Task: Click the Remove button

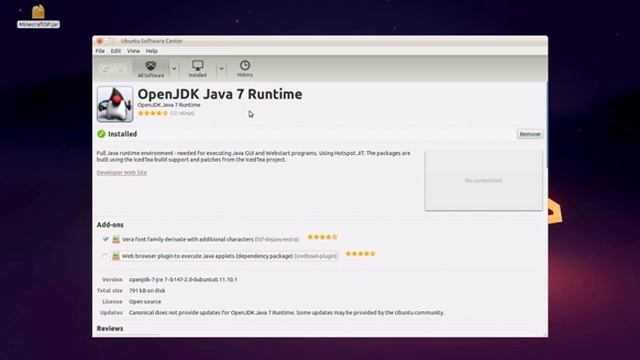Action: [x=530, y=134]
